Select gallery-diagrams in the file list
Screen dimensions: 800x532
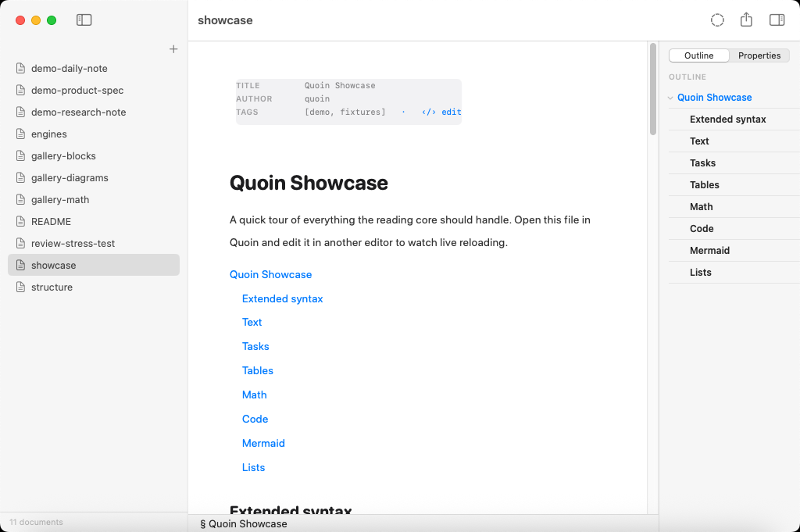tap(94, 178)
